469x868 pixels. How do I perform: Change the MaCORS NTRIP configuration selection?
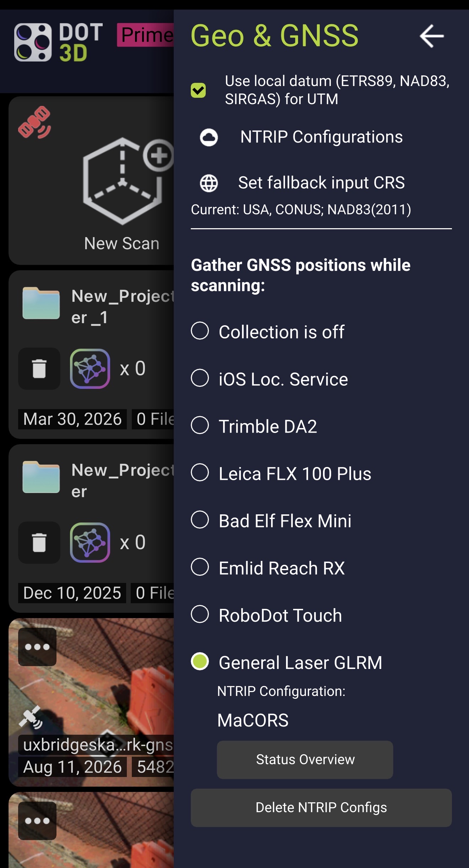click(x=253, y=720)
